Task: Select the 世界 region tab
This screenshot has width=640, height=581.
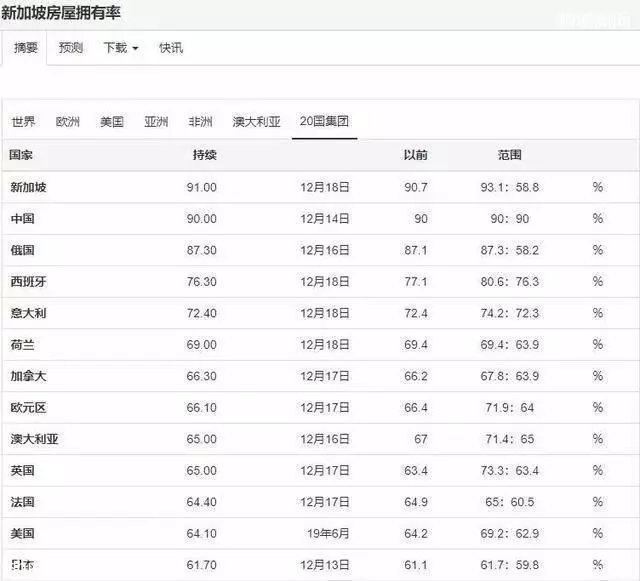Action: [23, 122]
